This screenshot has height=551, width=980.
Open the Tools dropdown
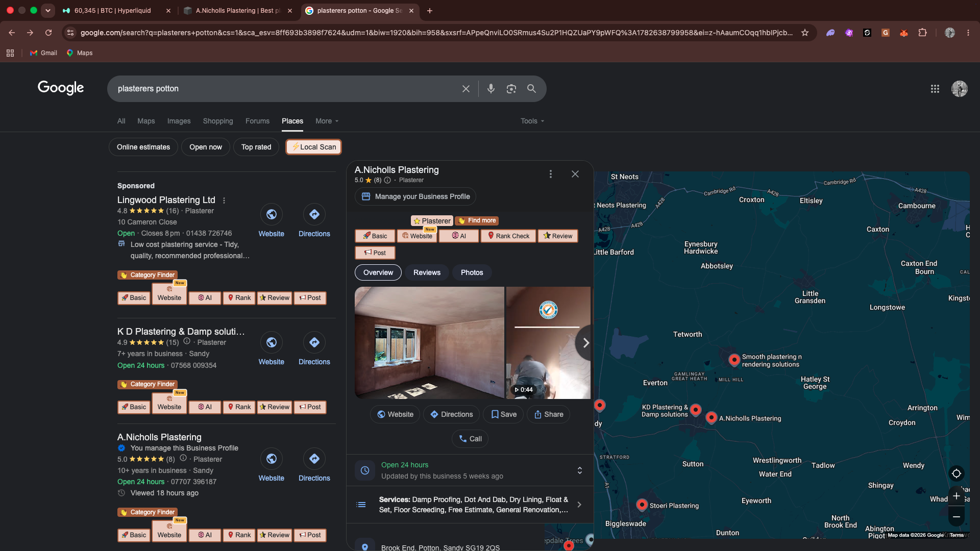pos(532,121)
